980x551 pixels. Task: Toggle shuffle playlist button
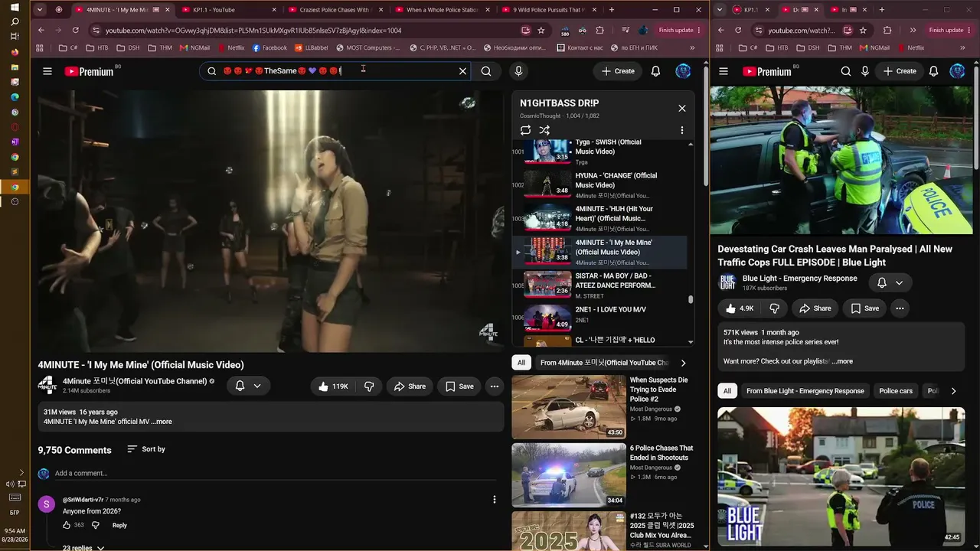click(x=544, y=130)
